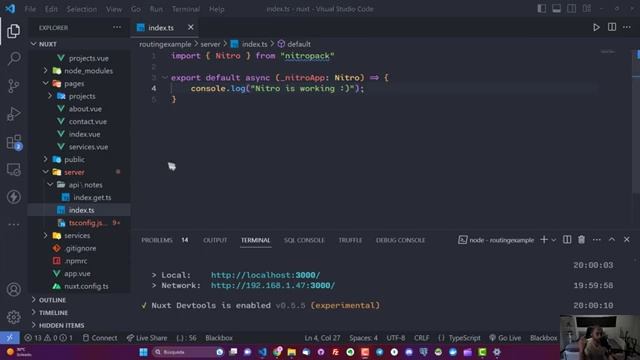
Task: Split the terminal
Action: click(x=567, y=240)
